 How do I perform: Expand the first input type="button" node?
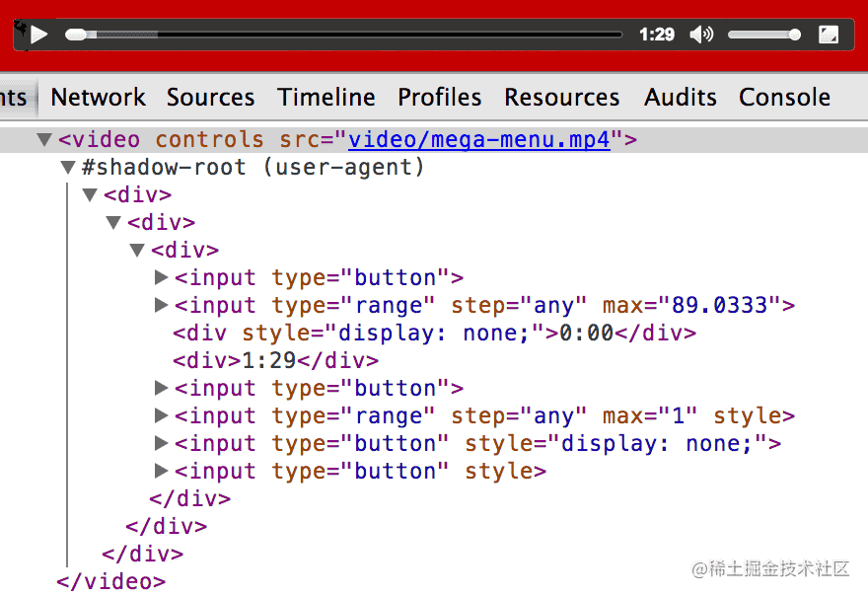click(161, 277)
